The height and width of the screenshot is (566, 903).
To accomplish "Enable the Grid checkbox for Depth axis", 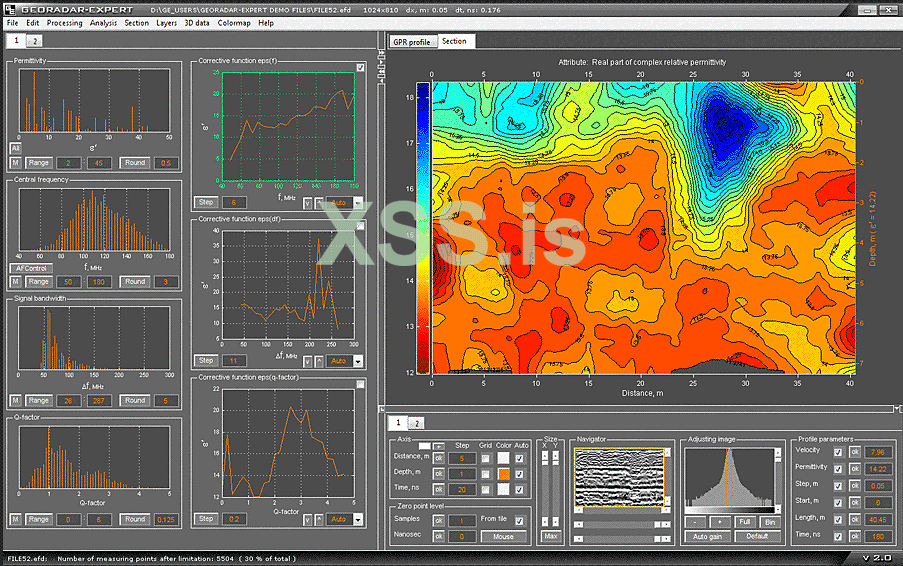I will [x=486, y=474].
